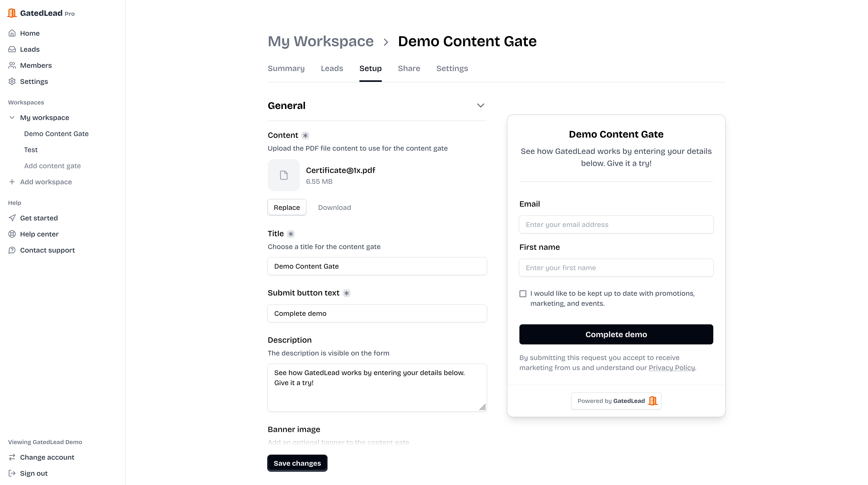This screenshot has width=868, height=485.
Task: Click the Members people icon
Action: pos(12,65)
